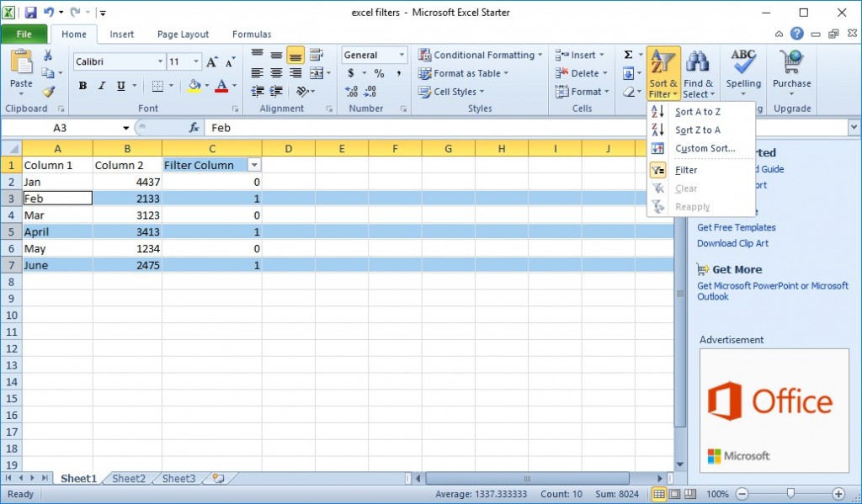The height and width of the screenshot is (504, 862).
Task: Adjust the zoom slider
Action: click(x=790, y=494)
